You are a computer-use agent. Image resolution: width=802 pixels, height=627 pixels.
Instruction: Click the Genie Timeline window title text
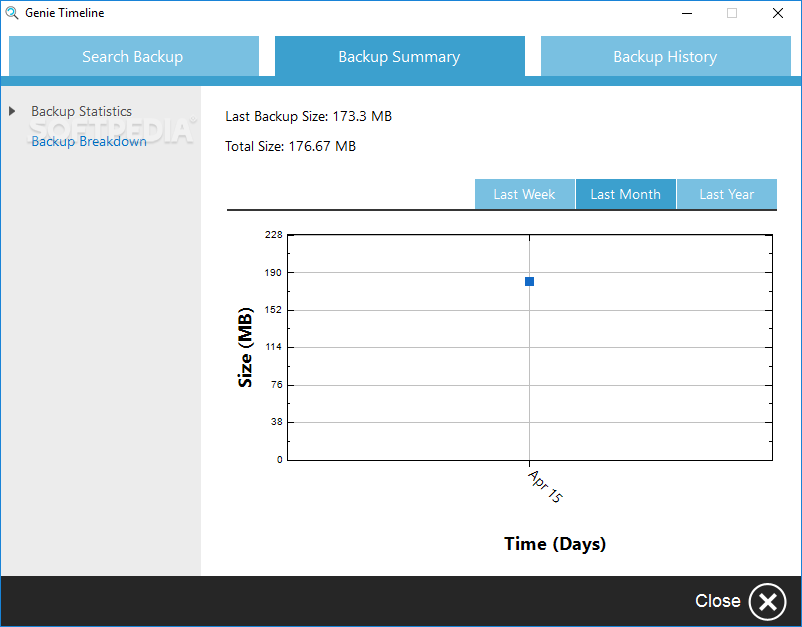click(64, 13)
